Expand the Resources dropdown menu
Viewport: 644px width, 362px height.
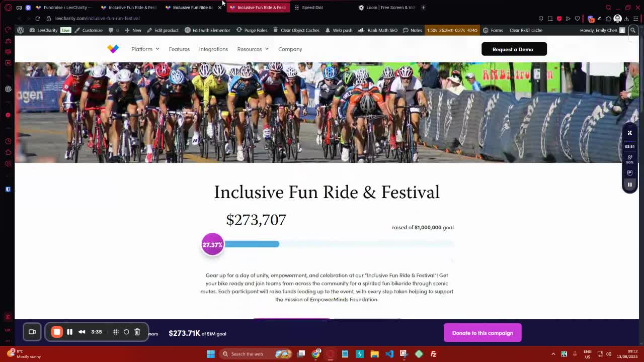point(253,49)
